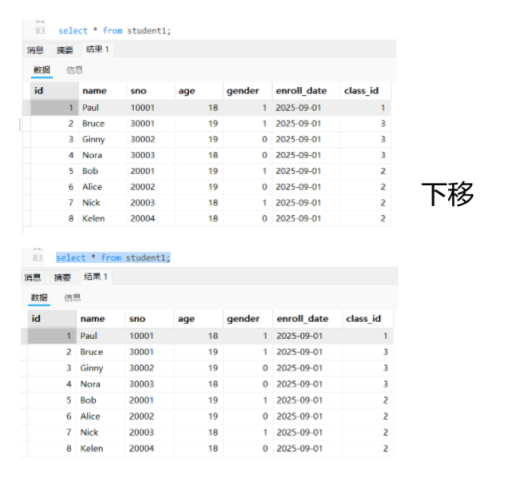
Task: Click sno 20001 cell in lower grid
Action: coord(150,400)
